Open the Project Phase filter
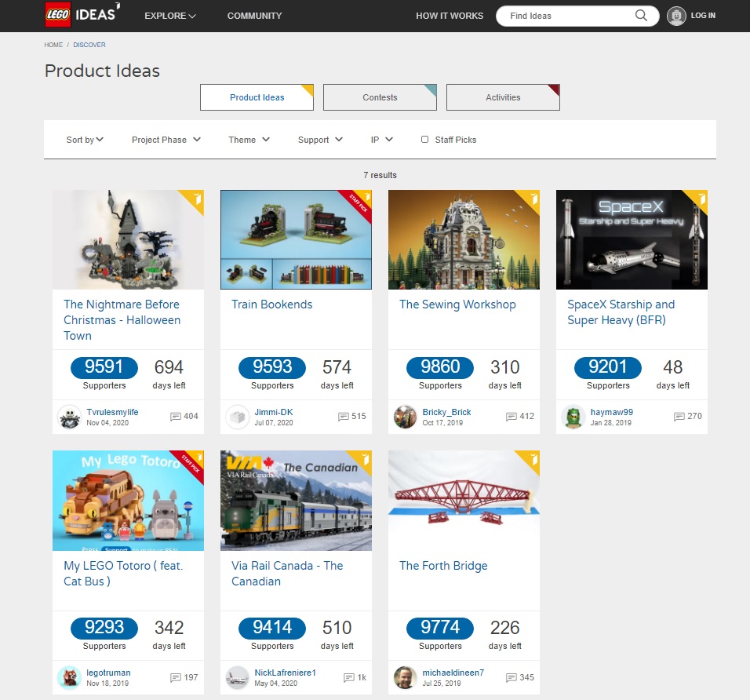The height and width of the screenshot is (700, 750). click(x=166, y=140)
